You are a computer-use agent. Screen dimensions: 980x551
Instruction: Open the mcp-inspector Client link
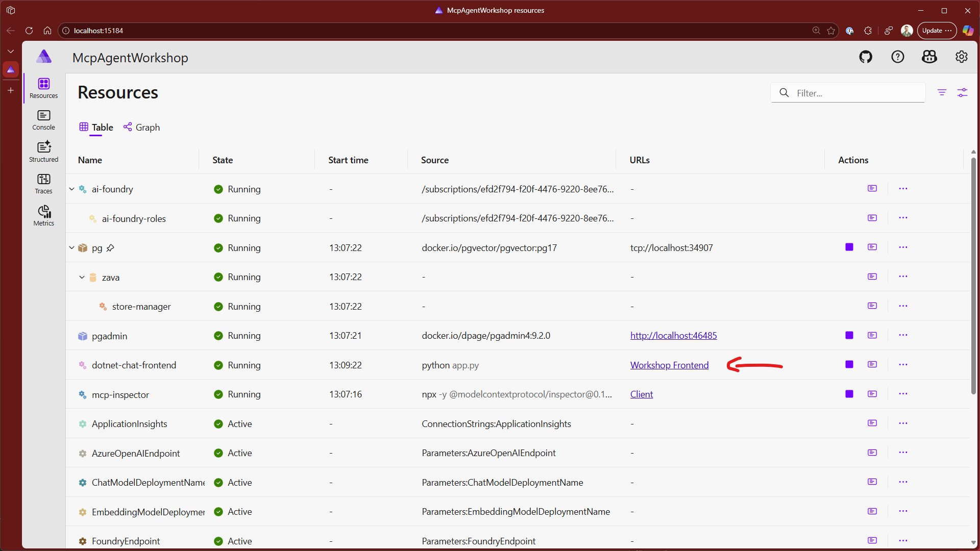[641, 394]
